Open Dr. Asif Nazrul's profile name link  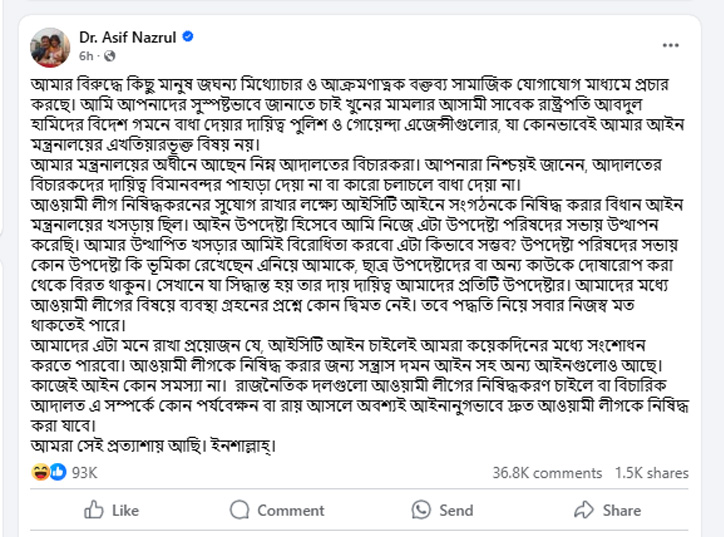[x=127, y=38]
